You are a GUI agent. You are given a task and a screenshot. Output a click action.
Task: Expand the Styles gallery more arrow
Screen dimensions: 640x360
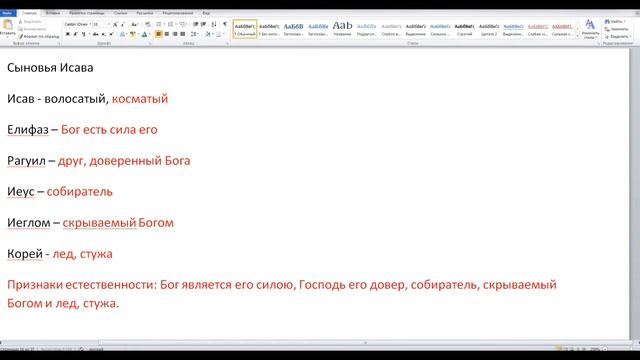[x=577, y=36]
